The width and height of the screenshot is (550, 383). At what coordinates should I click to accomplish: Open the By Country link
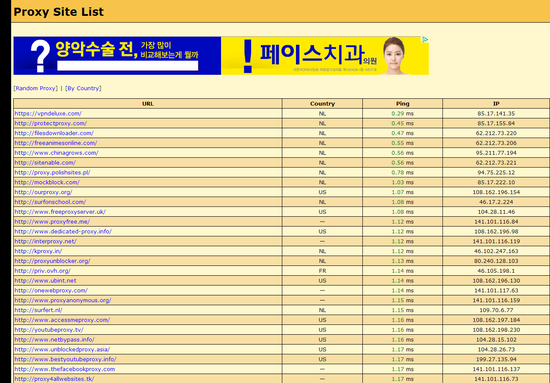(83, 88)
